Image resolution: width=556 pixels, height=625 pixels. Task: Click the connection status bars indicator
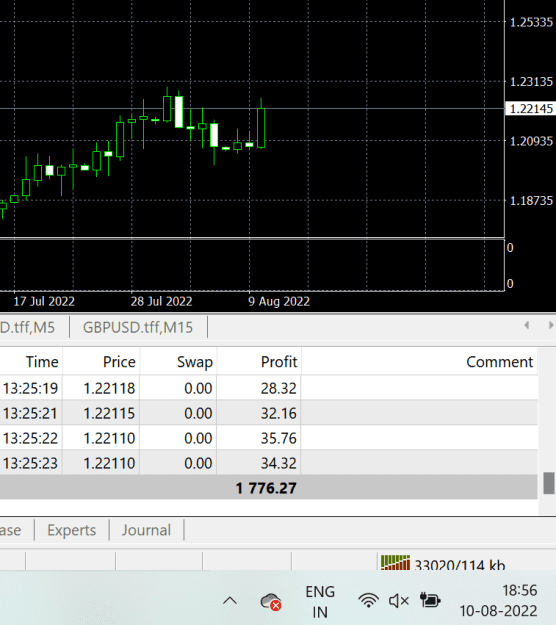[x=395, y=562]
